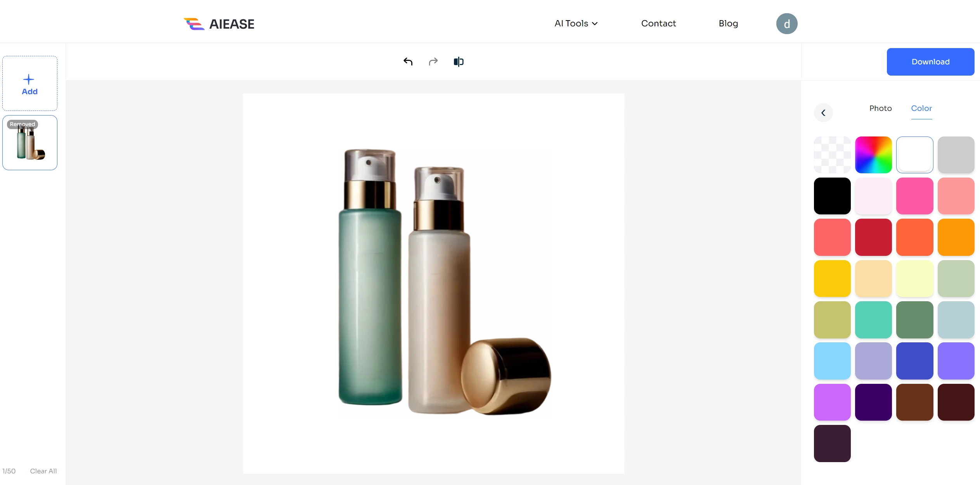
Task: Click the redo arrow icon
Action: 433,62
